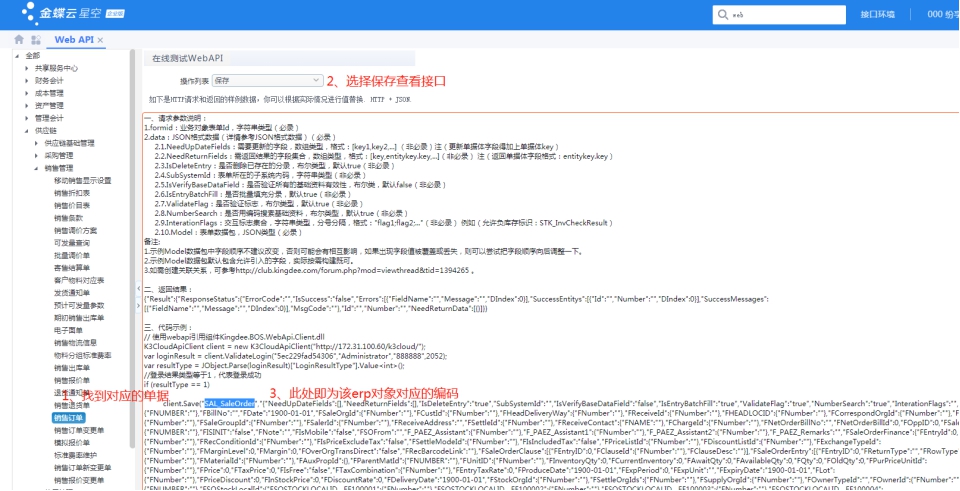Screen dimensions: 960x491
Task: Click the '一、请求参数说明' heading line
Action: 176,118
